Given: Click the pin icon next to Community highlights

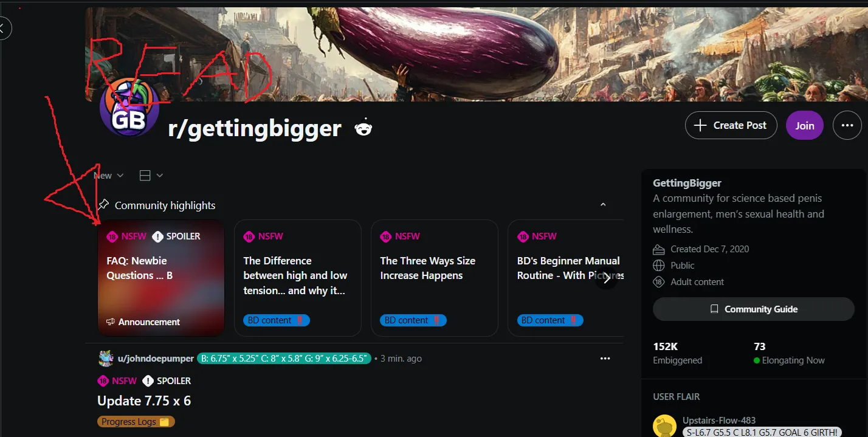Looking at the screenshot, I should tap(103, 205).
